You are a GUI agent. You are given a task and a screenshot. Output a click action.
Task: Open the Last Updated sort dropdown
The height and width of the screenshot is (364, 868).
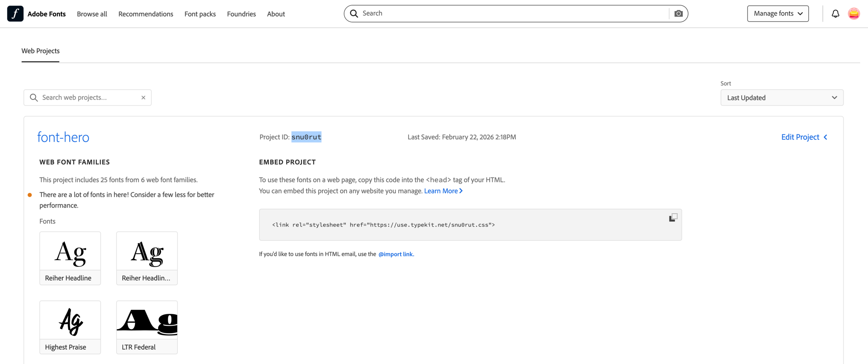(782, 98)
